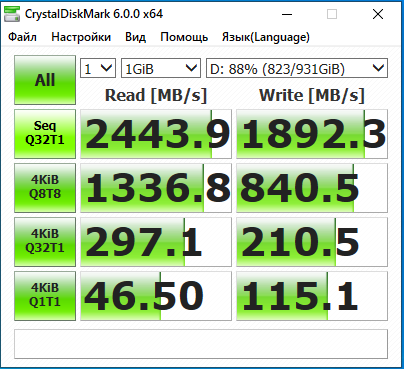Click the CrystalDiskMark app icon in title bar
The height and width of the screenshot is (369, 404).
(x=12, y=14)
